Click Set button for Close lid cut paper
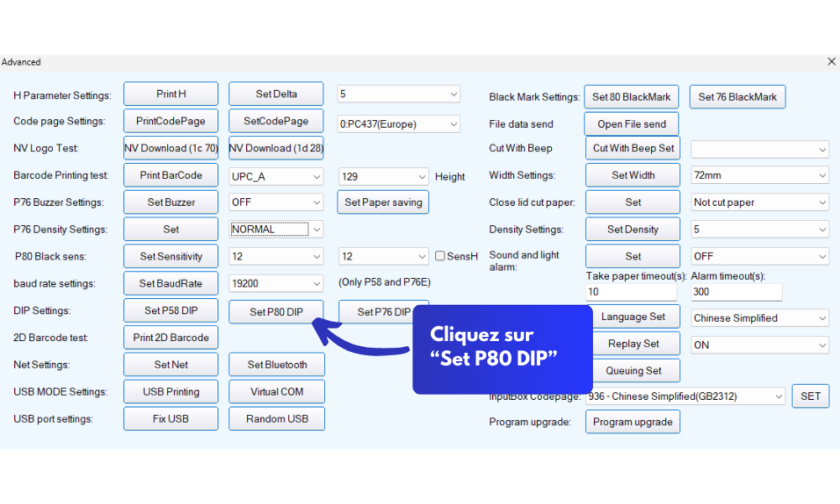This screenshot has width=840, height=504. [633, 202]
